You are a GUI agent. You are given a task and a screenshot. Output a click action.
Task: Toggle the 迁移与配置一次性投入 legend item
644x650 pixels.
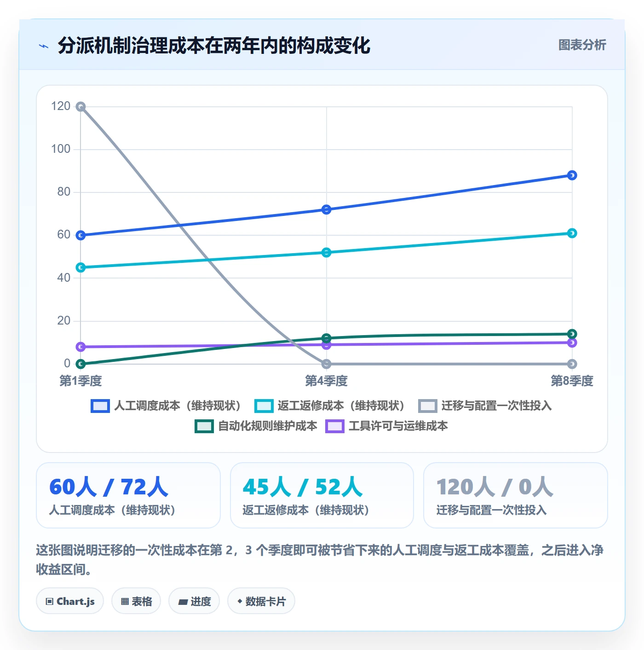(x=485, y=406)
